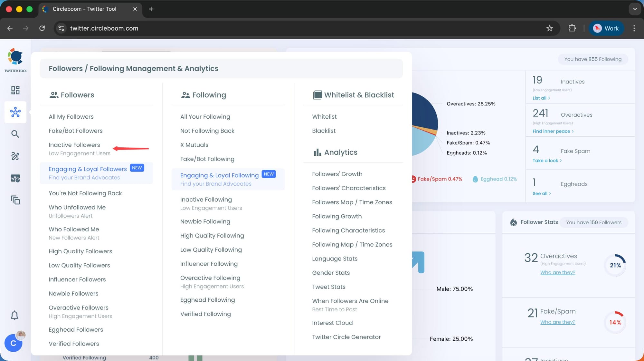Select Inactive Followers menu item
644x361 pixels.
pos(74,145)
